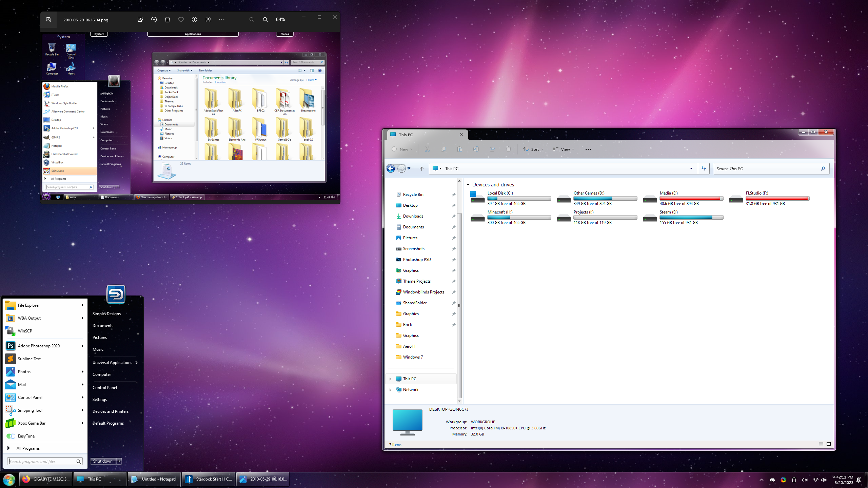Image resolution: width=868 pixels, height=488 pixels.
Task: Collapse the Devices and drives group
Action: pyautogui.click(x=468, y=184)
